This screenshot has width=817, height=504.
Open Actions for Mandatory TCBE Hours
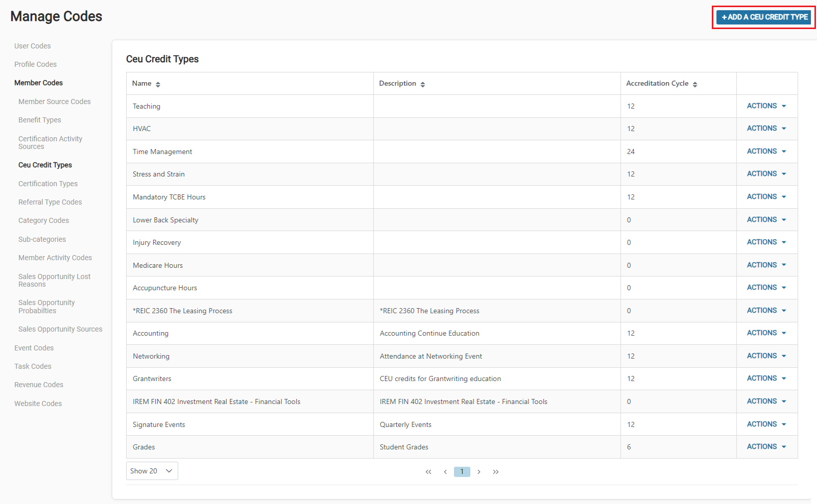click(766, 197)
